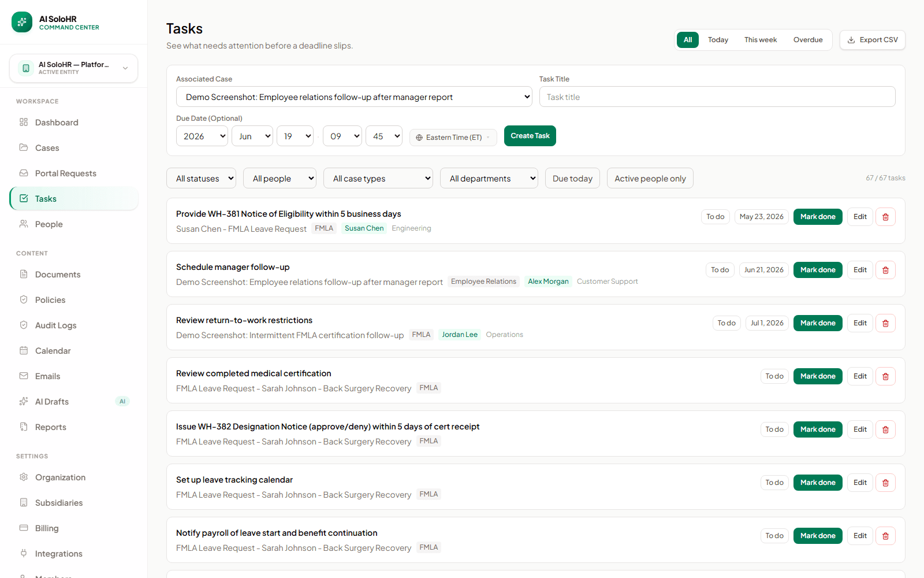Open the due date year dropdown
The width and height of the screenshot is (924, 578).
pos(202,136)
